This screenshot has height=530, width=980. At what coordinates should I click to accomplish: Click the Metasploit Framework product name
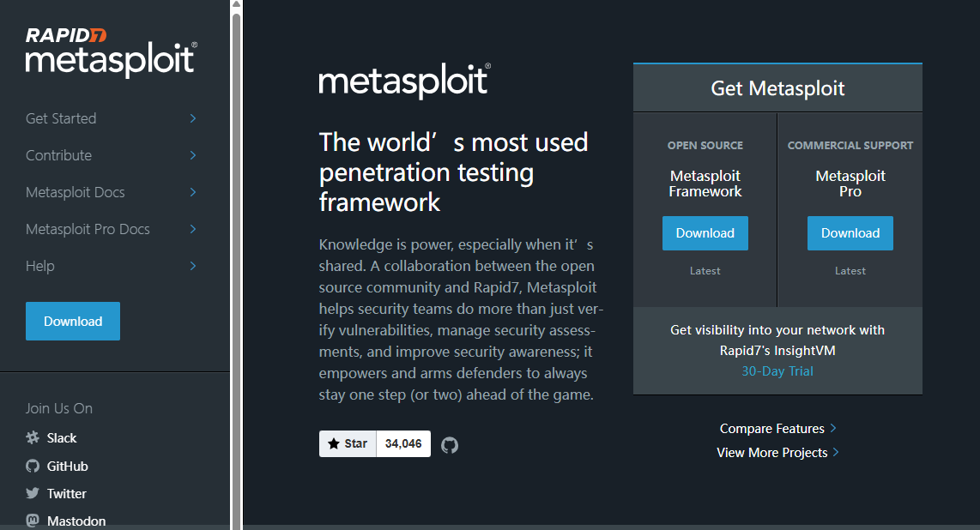click(705, 184)
